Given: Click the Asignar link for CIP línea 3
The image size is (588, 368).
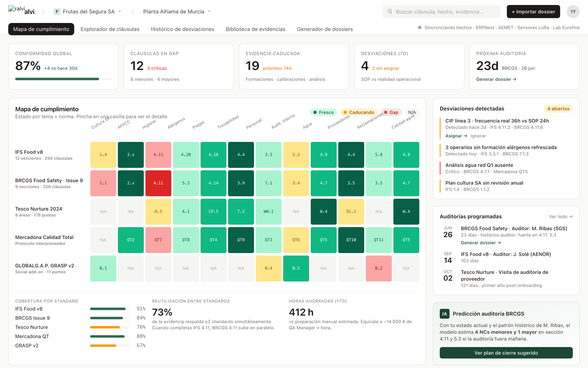Looking at the screenshot, I should click(456, 136).
